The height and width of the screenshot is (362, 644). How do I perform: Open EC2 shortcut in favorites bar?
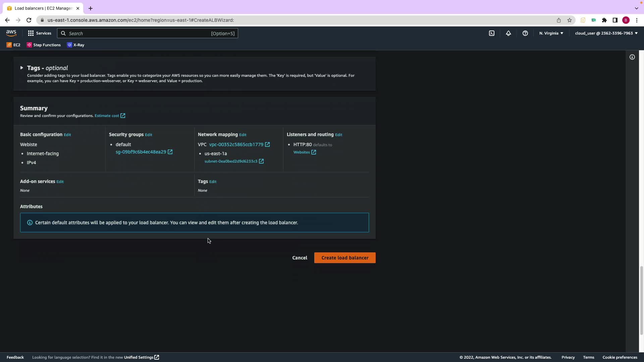(13, 45)
